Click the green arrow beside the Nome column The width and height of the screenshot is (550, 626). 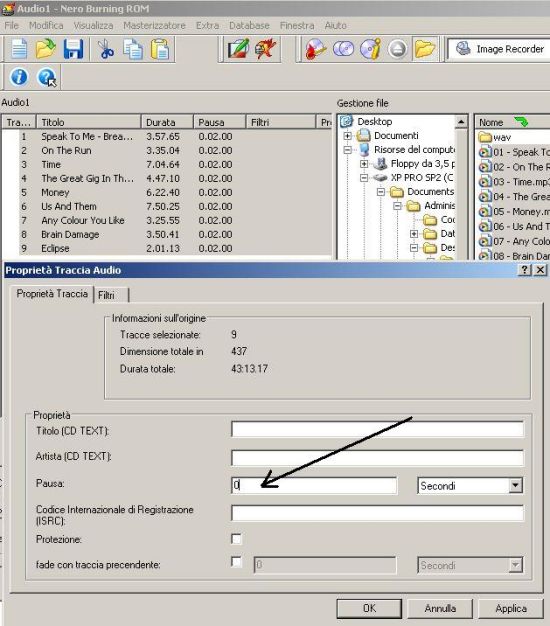click(x=521, y=121)
